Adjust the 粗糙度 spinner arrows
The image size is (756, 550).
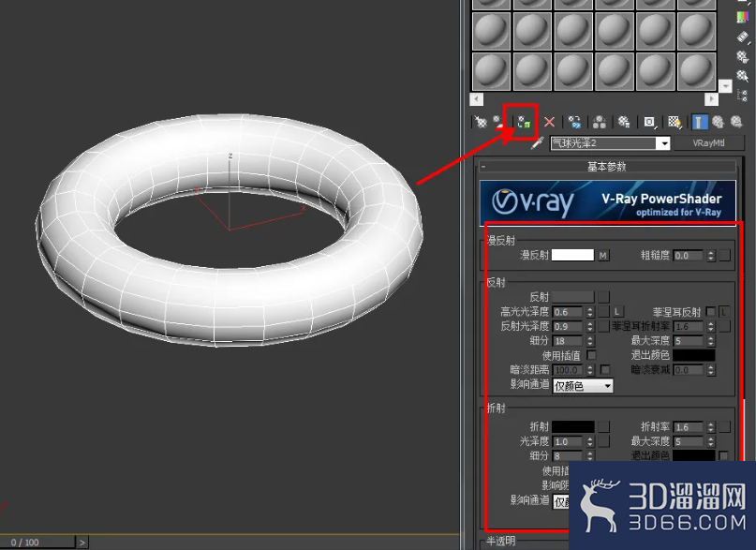pos(711,256)
